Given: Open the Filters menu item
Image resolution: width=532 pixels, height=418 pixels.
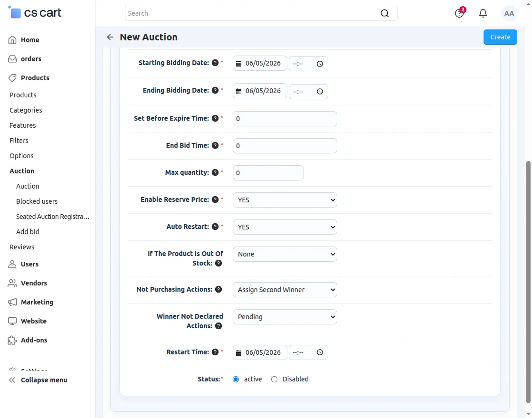Looking at the screenshot, I should tap(19, 141).
